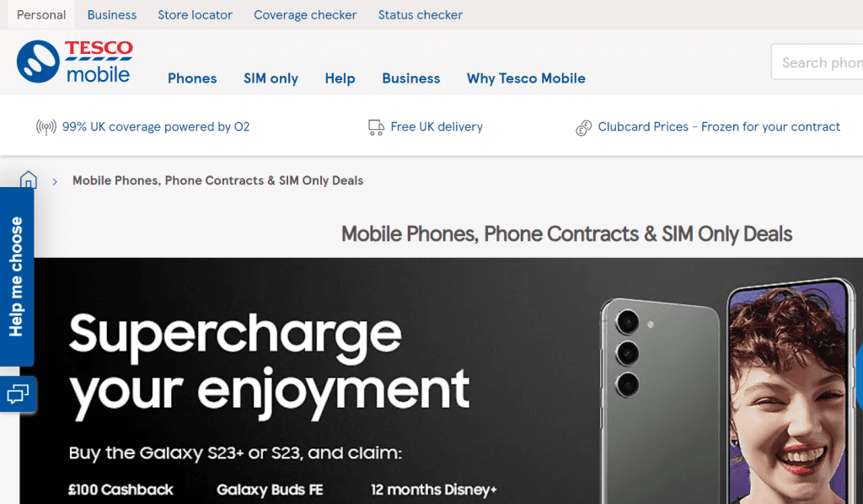
Task: Open the SIM only menu
Action: 271,78
